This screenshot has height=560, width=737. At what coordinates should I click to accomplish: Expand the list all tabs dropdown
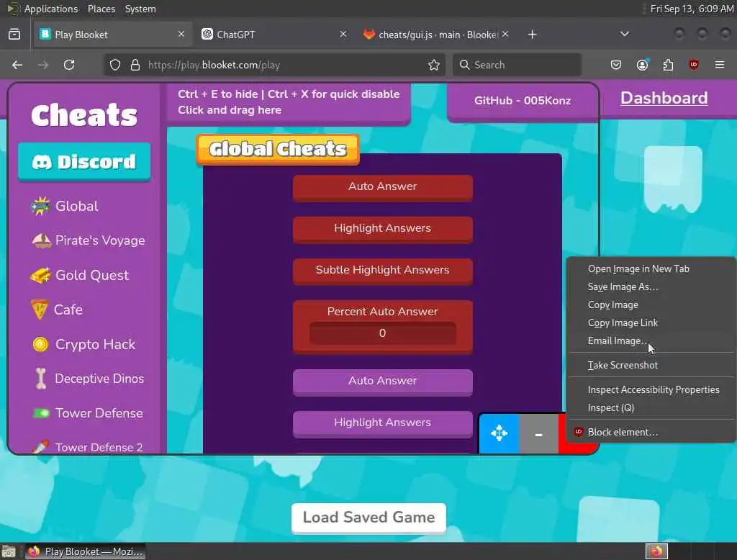624,34
